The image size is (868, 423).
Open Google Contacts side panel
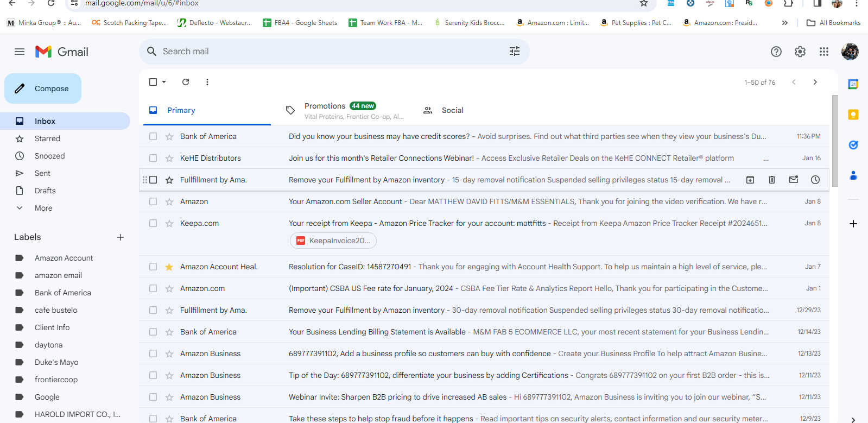click(x=853, y=175)
